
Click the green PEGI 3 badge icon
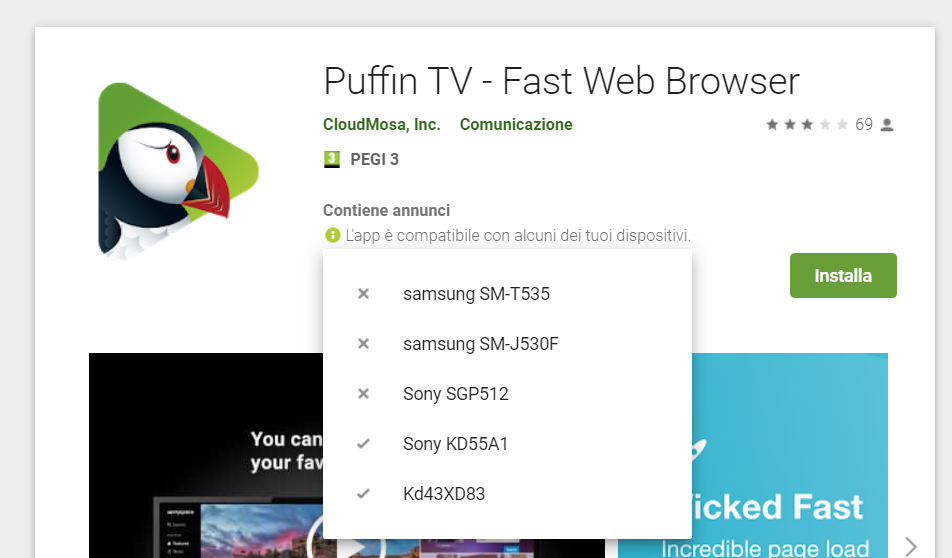(332, 159)
